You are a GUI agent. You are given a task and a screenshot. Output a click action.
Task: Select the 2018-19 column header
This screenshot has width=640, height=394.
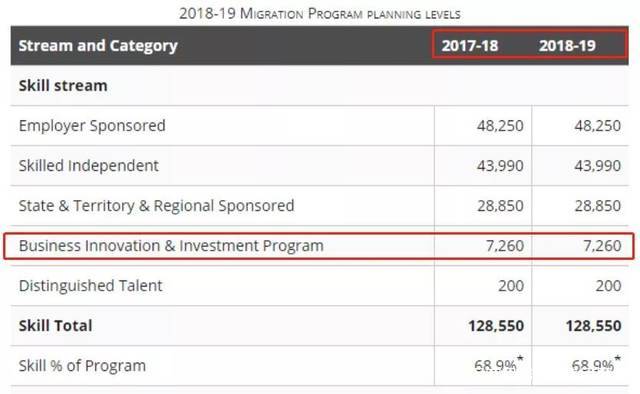click(x=567, y=46)
